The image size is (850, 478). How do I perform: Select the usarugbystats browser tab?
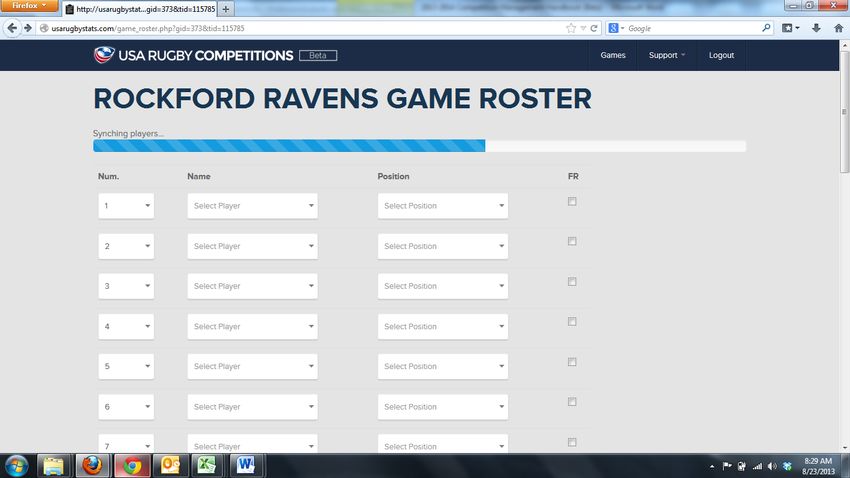click(x=140, y=9)
